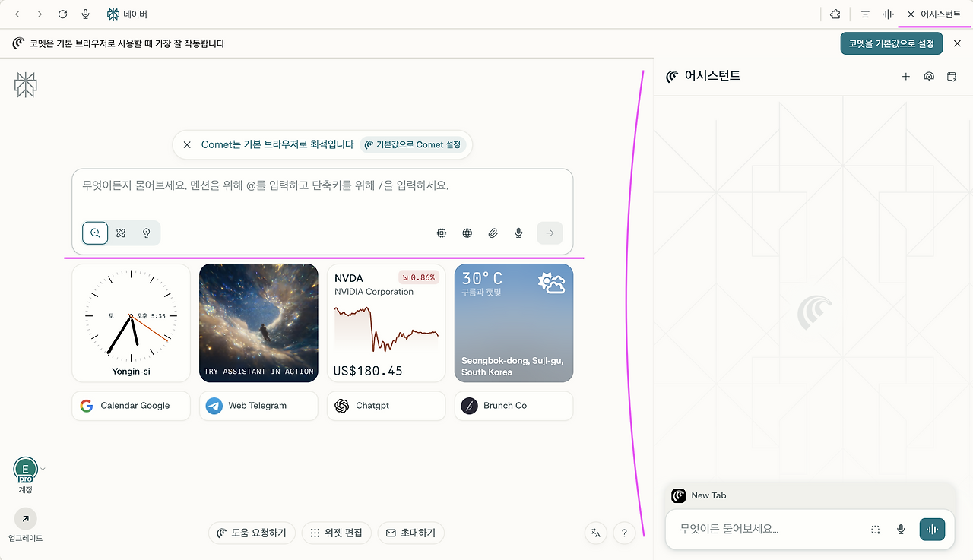This screenshot has height=560, width=973.
Task: Attach a file with the paperclip icon
Action: 493,233
